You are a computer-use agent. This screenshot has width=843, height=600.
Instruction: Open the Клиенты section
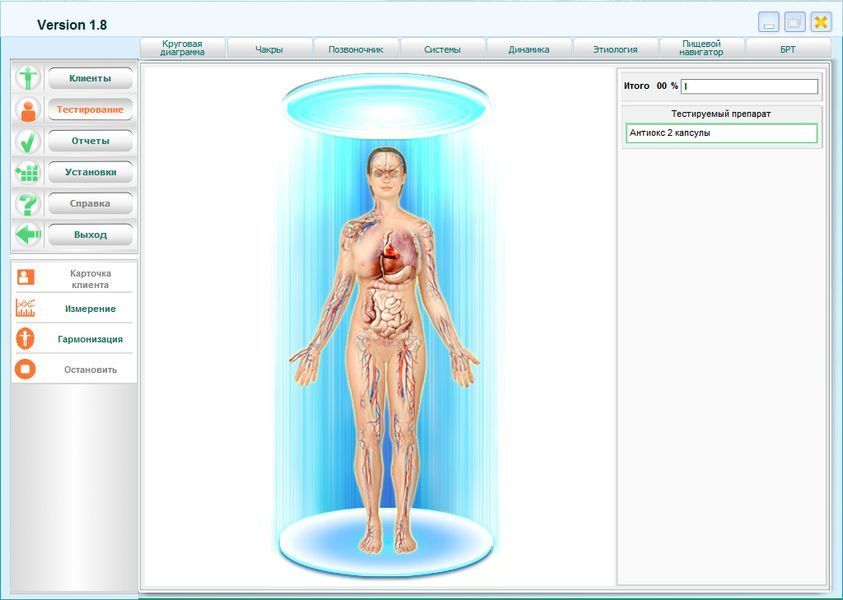click(90, 78)
